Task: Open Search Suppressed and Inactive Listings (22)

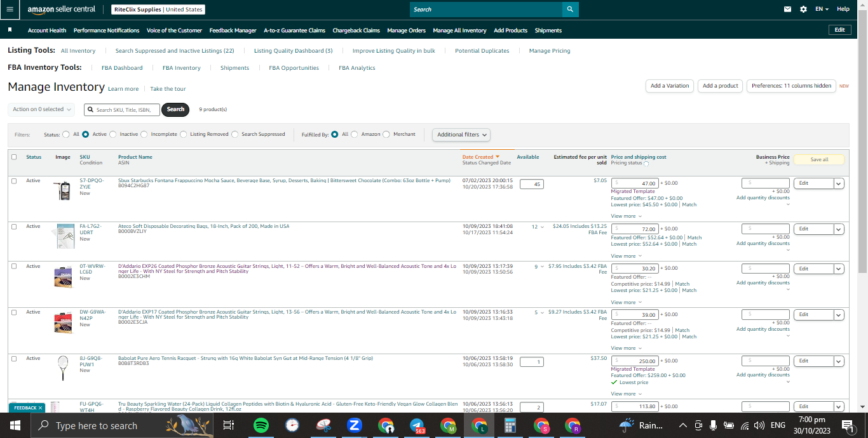Action: coord(175,51)
